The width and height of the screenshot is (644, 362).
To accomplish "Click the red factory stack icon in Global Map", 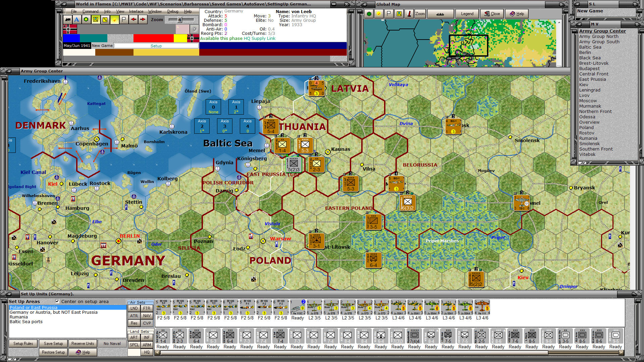I will (x=409, y=14).
